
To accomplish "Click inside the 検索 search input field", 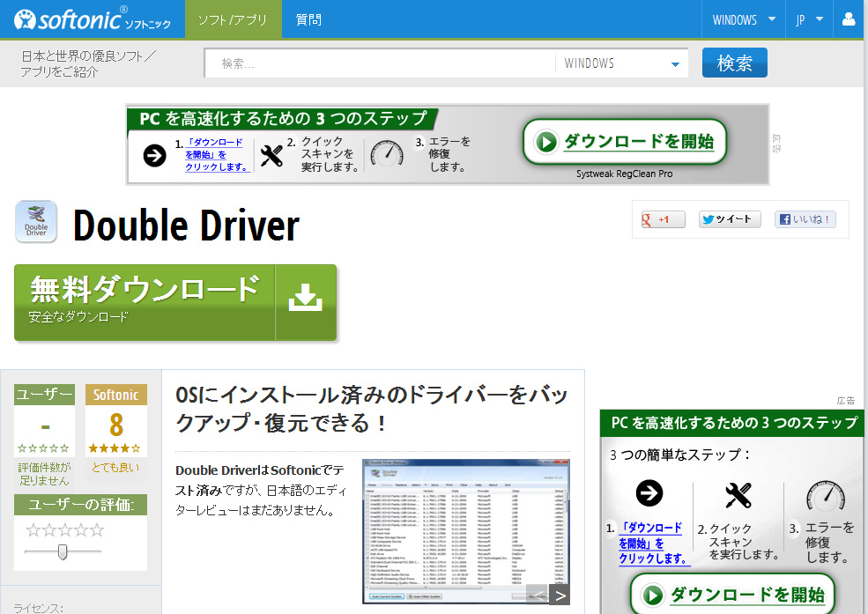I will [370, 63].
